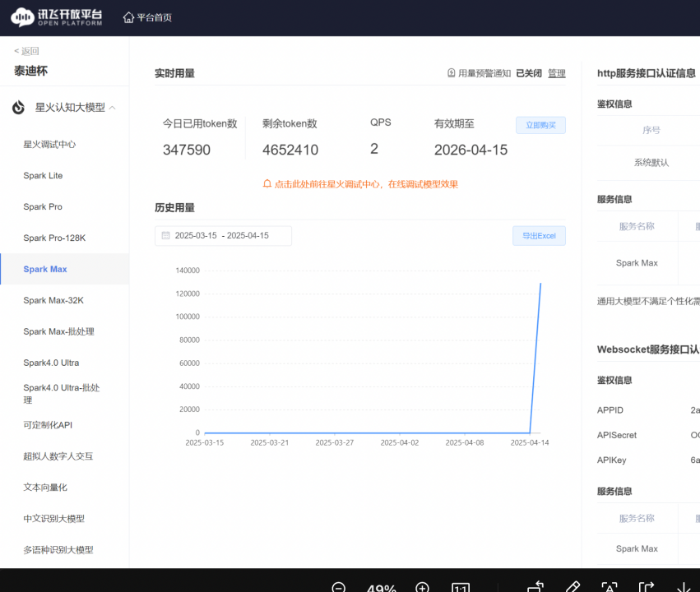Viewport: 700px width, 592px height.
Task: Click the calendar icon in date range field
Action: [x=165, y=235]
